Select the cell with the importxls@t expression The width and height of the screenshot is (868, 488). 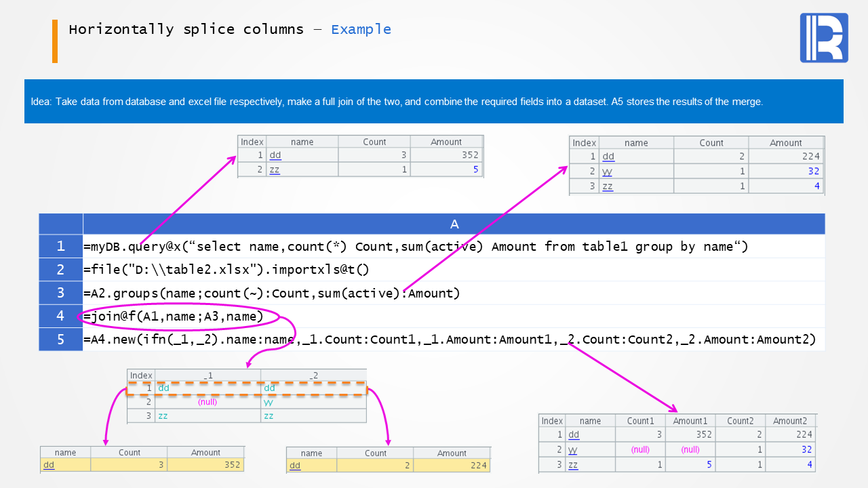click(226, 270)
